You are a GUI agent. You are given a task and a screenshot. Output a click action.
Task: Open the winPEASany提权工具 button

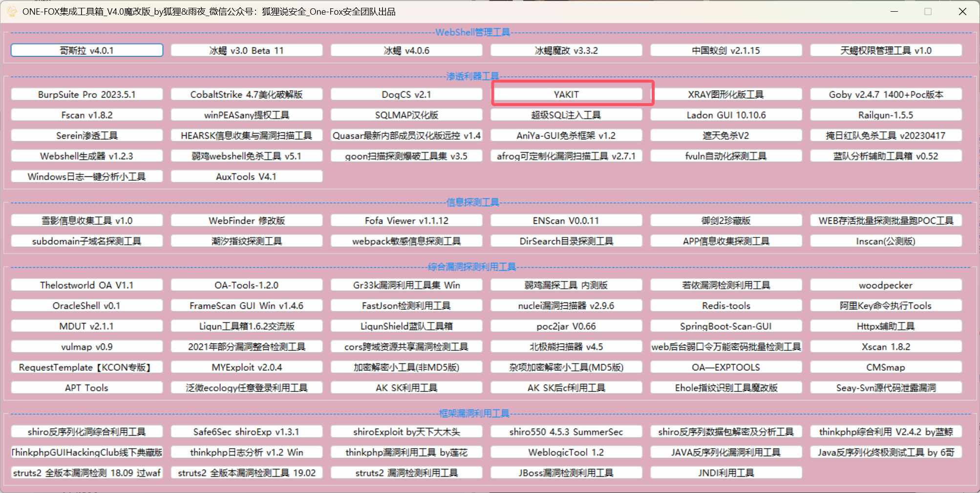[x=247, y=115]
